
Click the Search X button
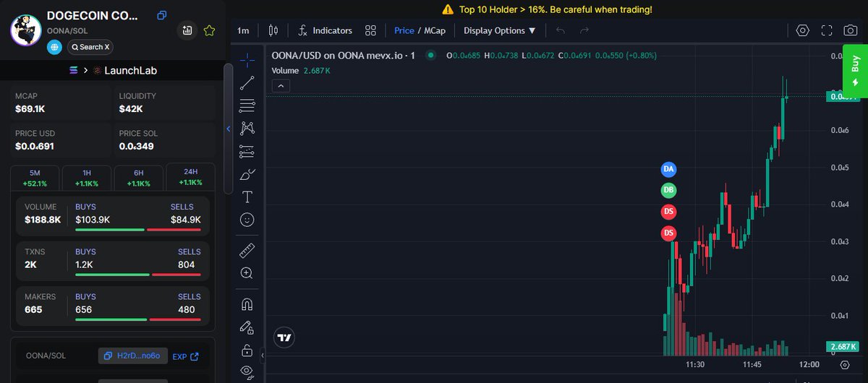[90, 47]
